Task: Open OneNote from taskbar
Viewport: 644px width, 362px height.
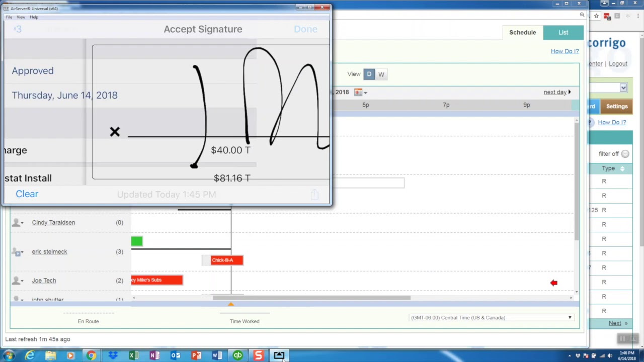Action: (154, 355)
